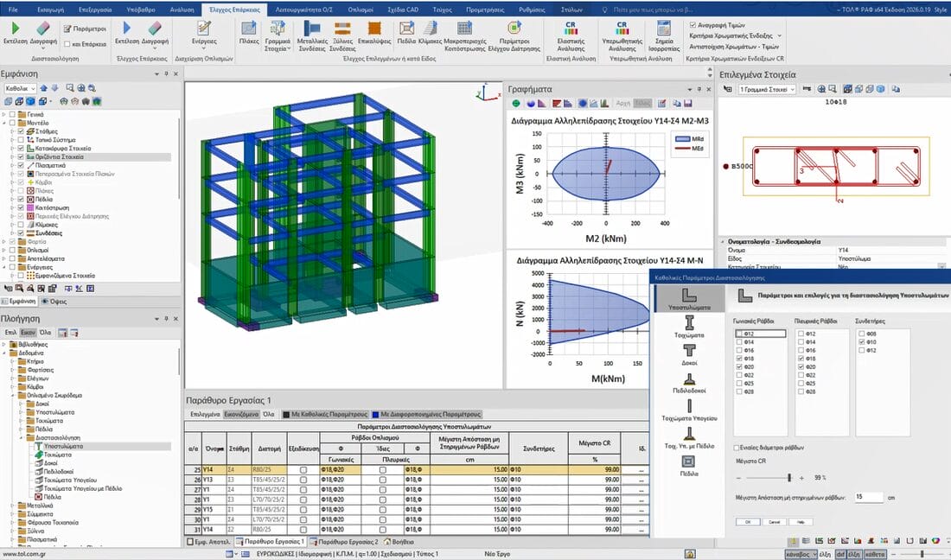
Task: Expand the Ενέργειες dropdown in ribbon
Action: pyautogui.click(x=204, y=41)
